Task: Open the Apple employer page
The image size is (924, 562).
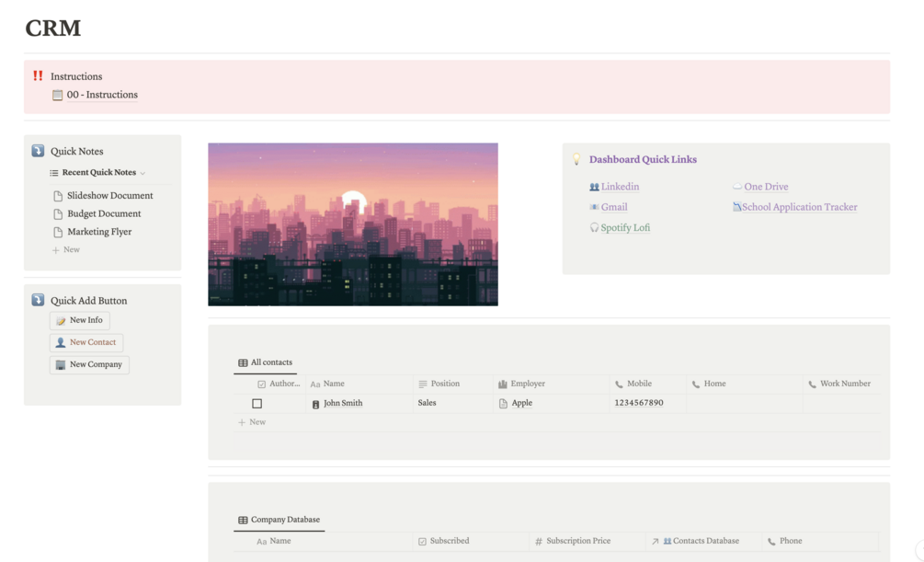Action: pyautogui.click(x=521, y=403)
